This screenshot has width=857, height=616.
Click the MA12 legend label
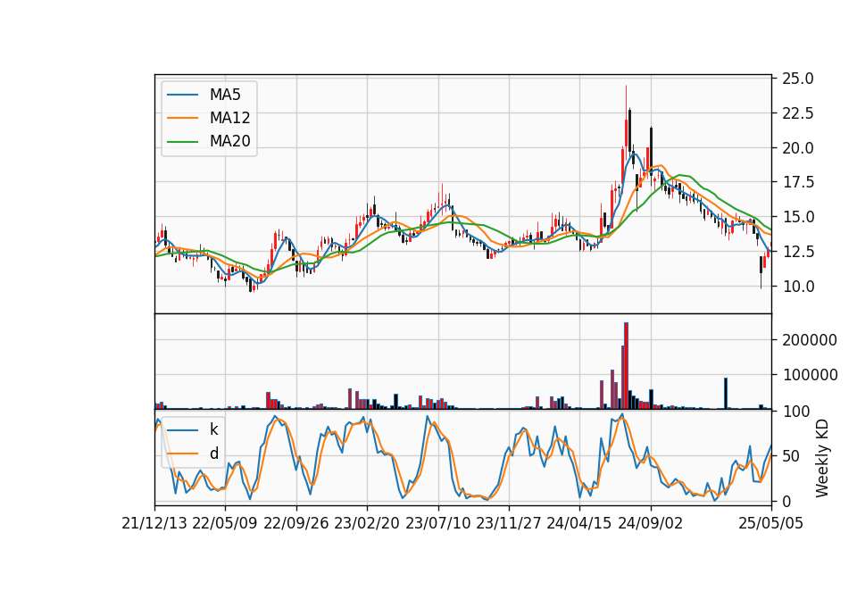click(x=229, y=118)
